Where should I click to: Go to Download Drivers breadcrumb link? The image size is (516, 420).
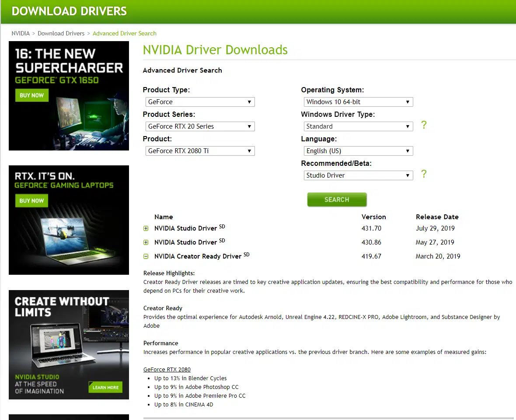click(x=61, y=33)
